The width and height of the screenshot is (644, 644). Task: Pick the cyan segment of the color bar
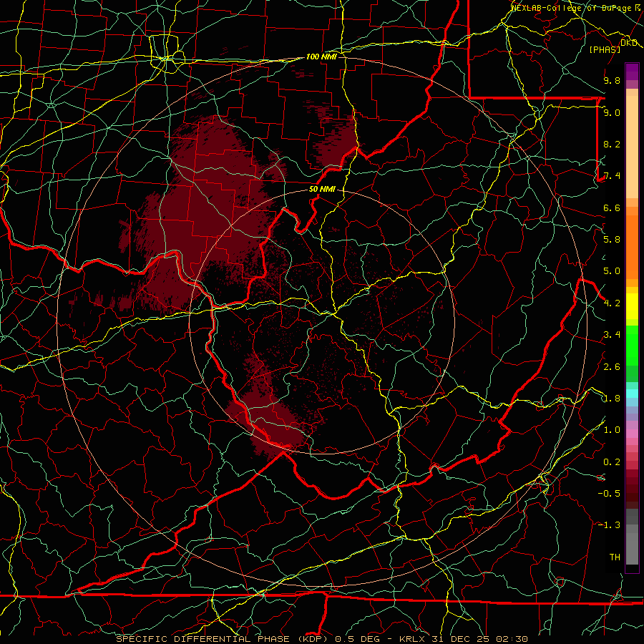pyautogui.click(x=632, y=393)
